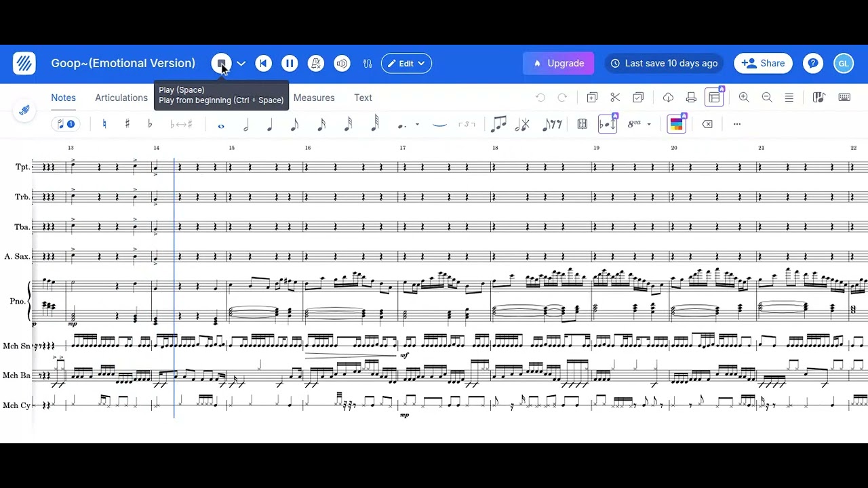Viewport: 868px width, 488px height.
Task: Open the layout settings icon
Action: click(714, 98)
